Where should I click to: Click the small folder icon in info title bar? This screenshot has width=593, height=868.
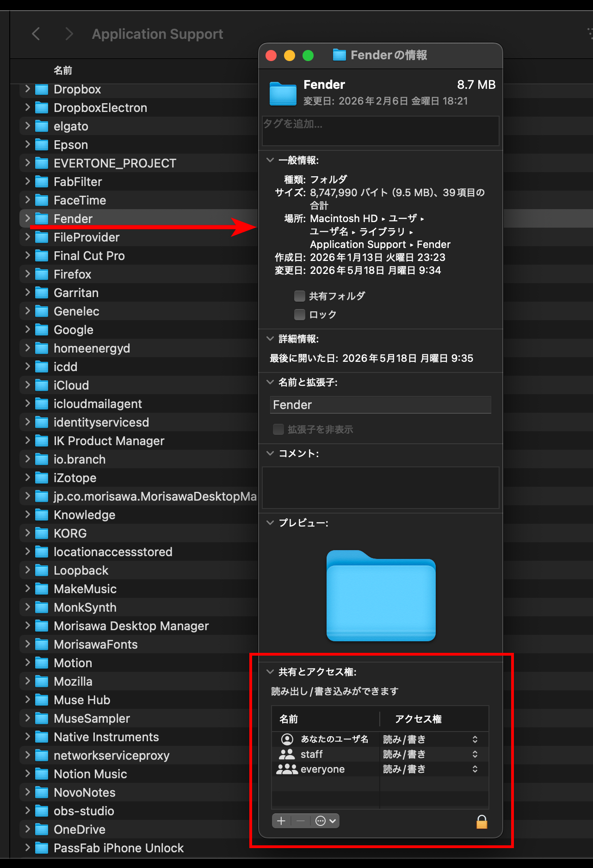coord(340,55)
